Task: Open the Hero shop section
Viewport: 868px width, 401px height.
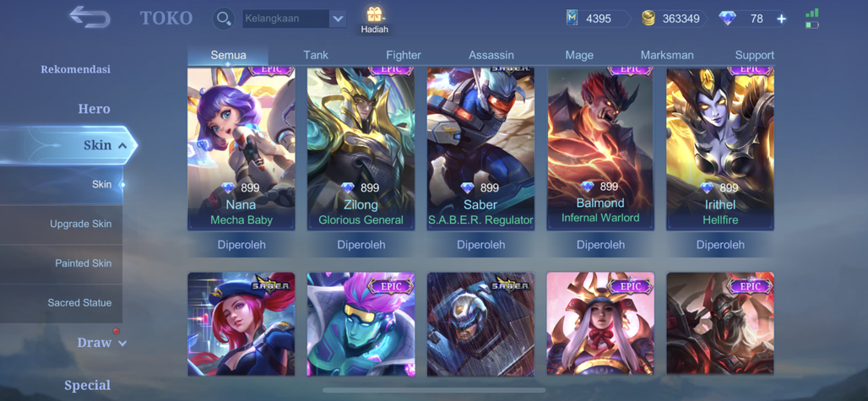Action: tap(94, 108)
